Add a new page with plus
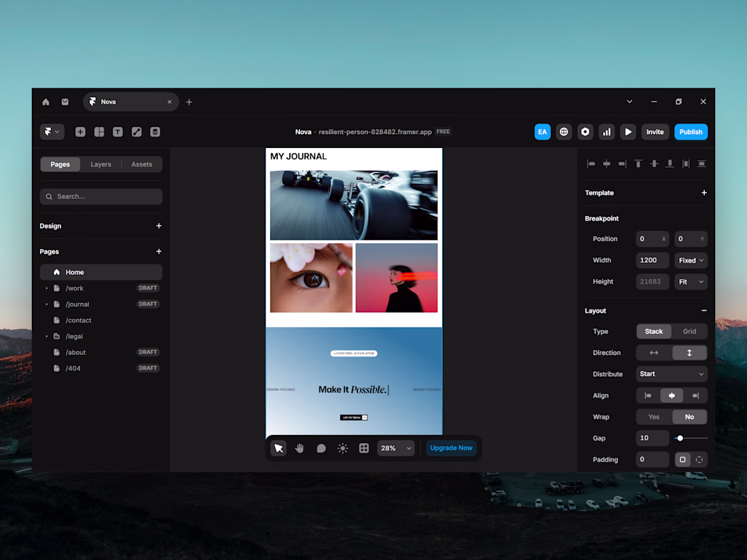Image resolution: width=747 pixels, height=560 pixels. pos(159,251)
